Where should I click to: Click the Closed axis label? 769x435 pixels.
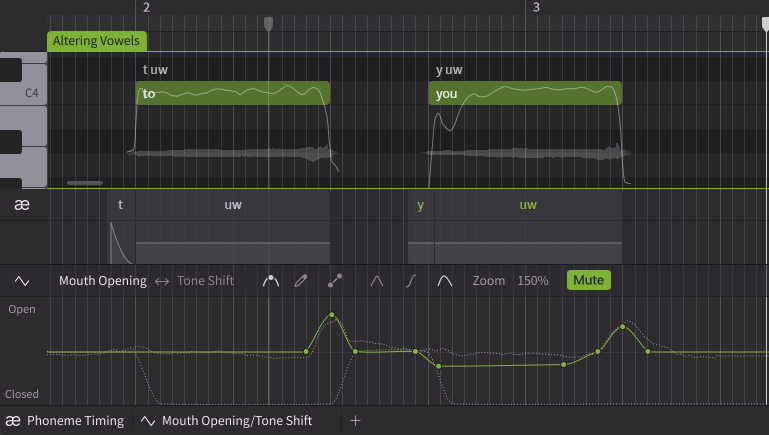click(x=22, y=394)
